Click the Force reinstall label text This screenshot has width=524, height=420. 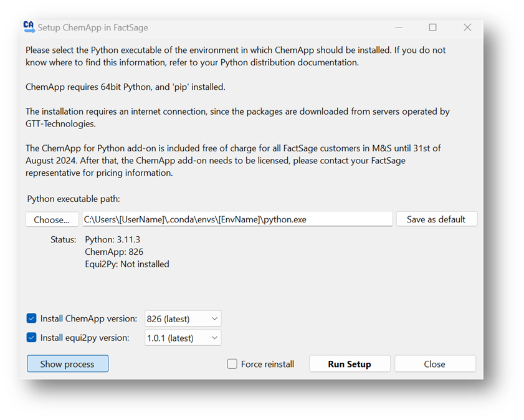coord(267,364)
